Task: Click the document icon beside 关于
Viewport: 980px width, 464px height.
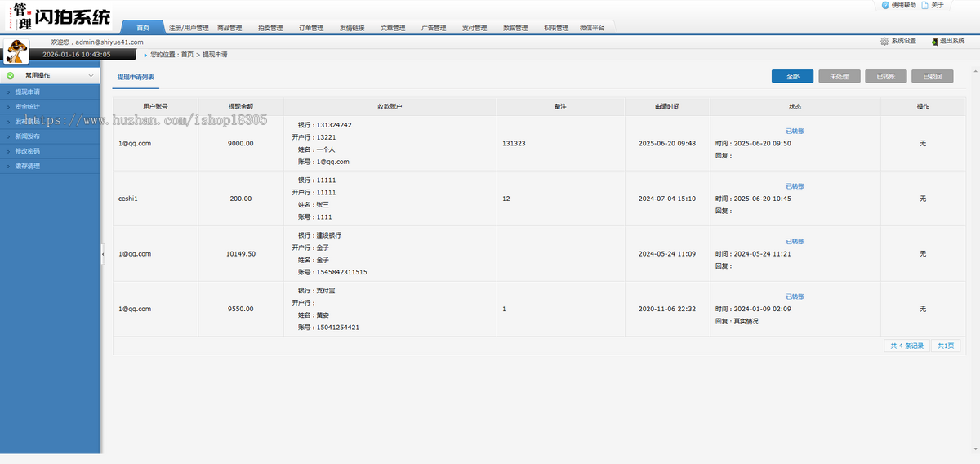Action: point(924,5)
